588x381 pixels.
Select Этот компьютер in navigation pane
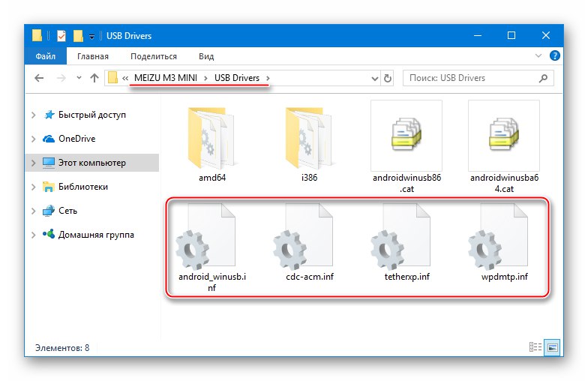tap(91, 163)
